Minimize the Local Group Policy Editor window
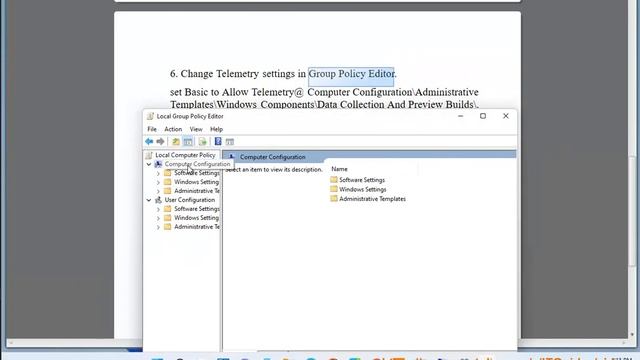 tap(460, 116)
